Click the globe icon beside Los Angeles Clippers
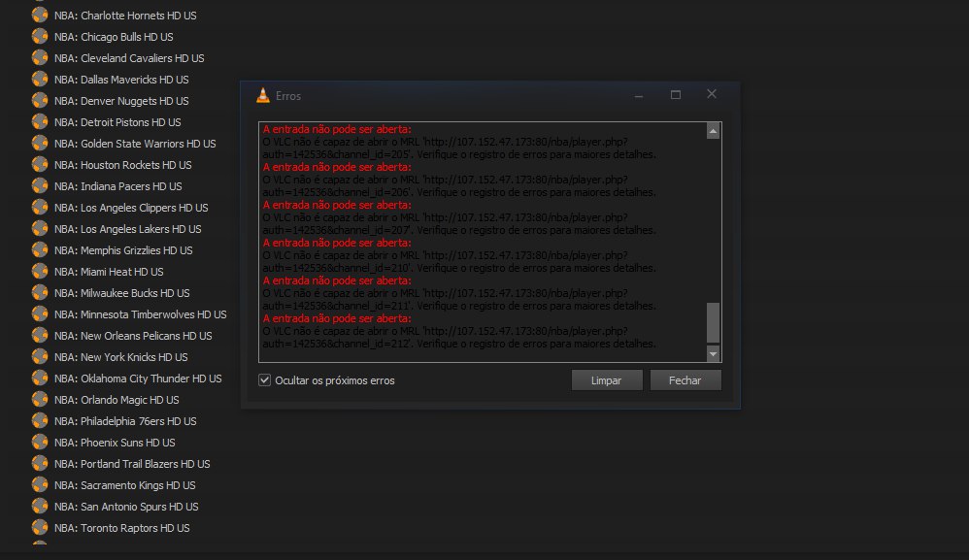The width and height of the screenshot is (969, 560). click(x=40, y=208)
